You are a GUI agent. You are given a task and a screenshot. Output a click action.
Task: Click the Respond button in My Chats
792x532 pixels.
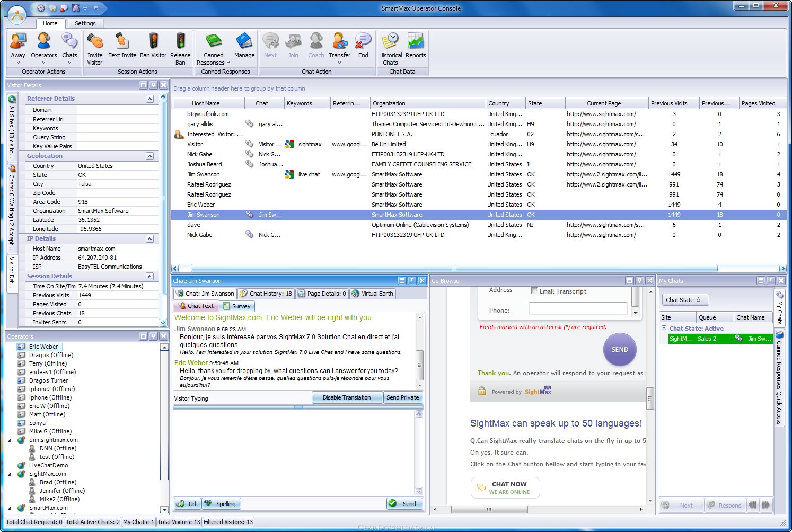725,505
